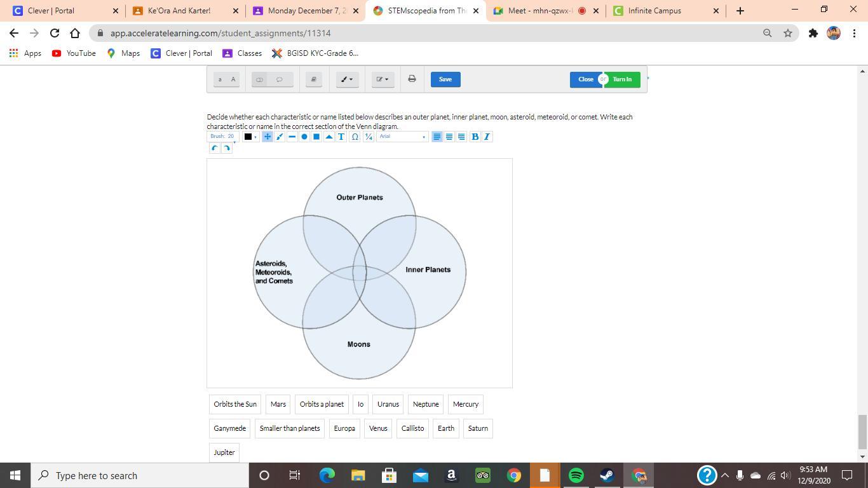Open the notes/dictionary icon in toolbar
The width and height of the screenshot is (868, 488).
(314, 79)
